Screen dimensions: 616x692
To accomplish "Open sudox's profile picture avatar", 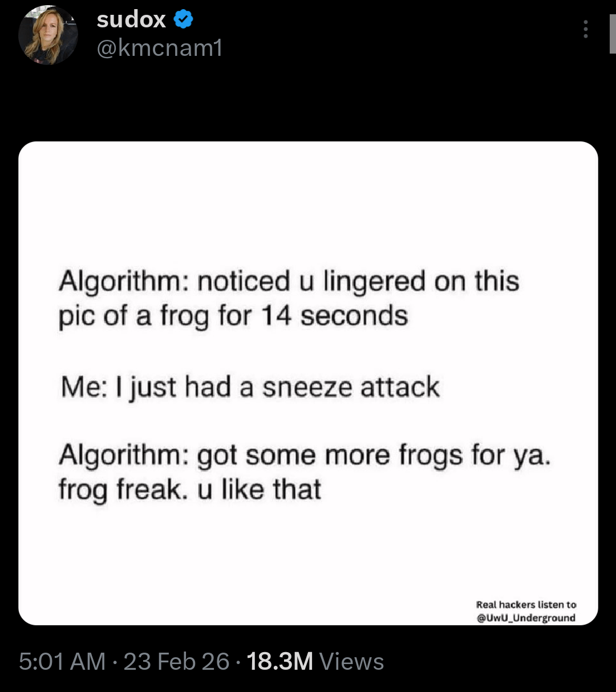I will tap(48, 35).
